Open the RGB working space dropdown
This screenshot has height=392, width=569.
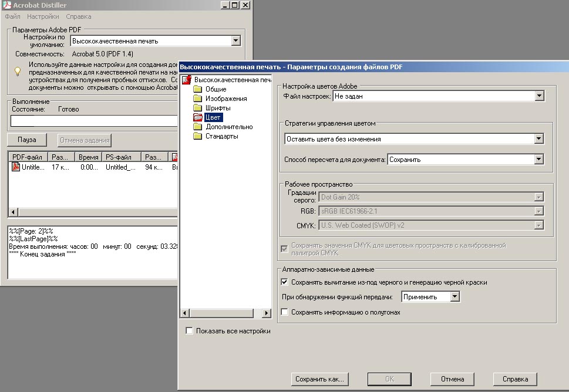(x=539, y=211)
